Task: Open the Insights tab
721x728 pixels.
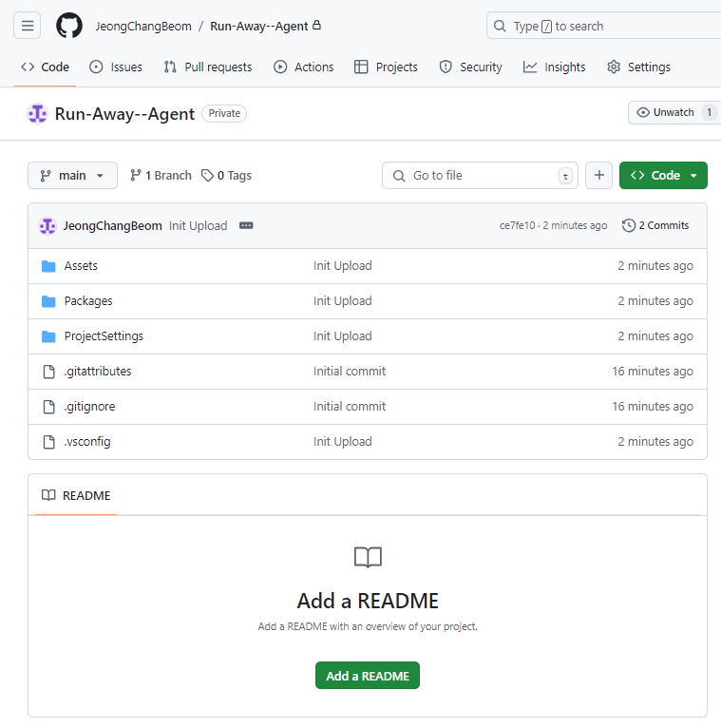Action: [x=554, y=67]
